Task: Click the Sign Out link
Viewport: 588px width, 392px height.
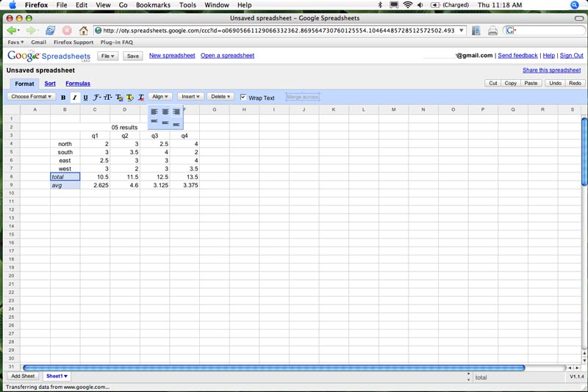Action: pos(572,55)
